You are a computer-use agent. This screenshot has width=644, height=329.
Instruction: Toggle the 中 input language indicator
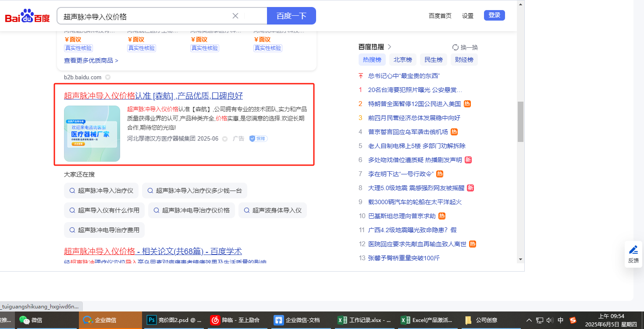[560, 320]
